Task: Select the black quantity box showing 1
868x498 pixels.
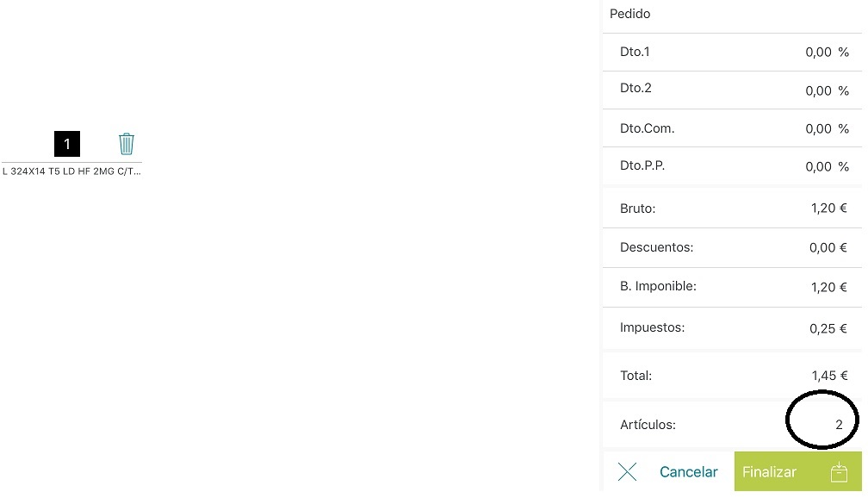Action: 67,144
